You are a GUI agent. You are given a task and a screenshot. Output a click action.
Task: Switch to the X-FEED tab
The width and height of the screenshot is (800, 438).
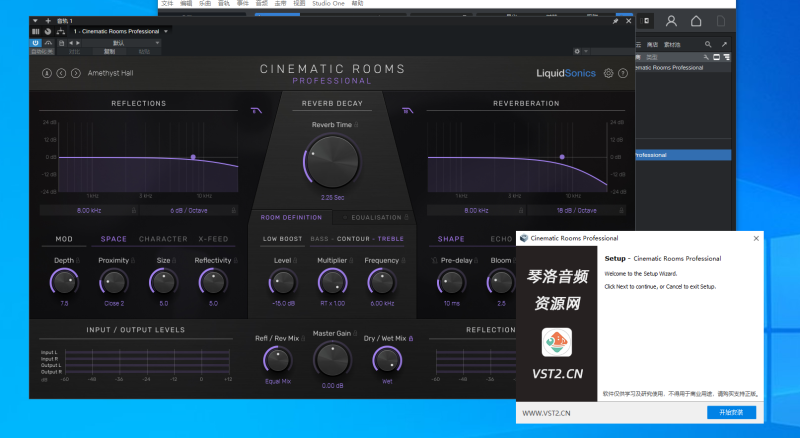click(213, 239)
